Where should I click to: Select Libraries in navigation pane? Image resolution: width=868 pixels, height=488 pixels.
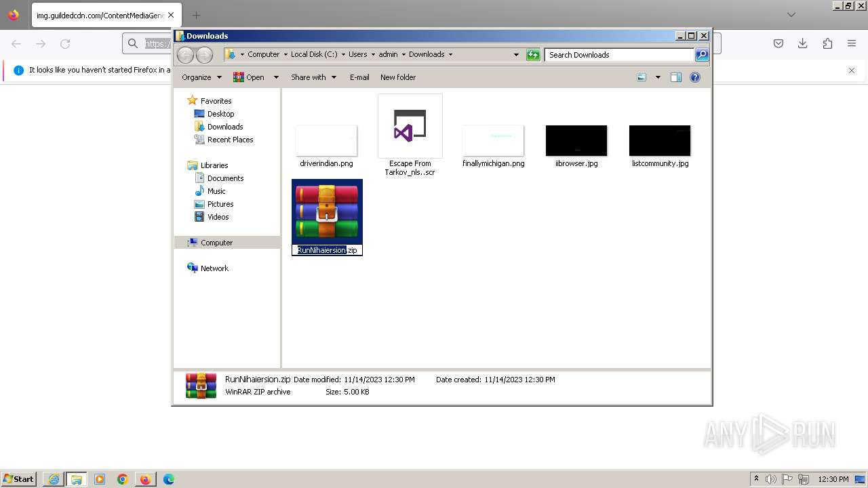point(214,165)
